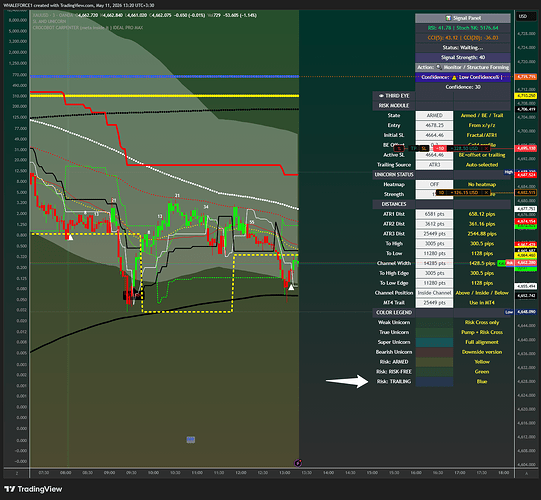This screenshot has width=541, height=500.
Task: Click the Heatmap OFF value cell
Action: coord(434,184)
